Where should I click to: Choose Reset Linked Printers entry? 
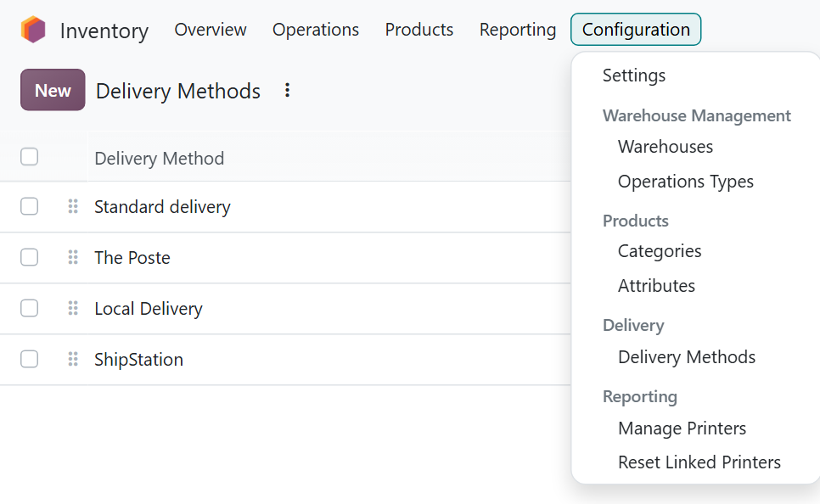(699, 462)
